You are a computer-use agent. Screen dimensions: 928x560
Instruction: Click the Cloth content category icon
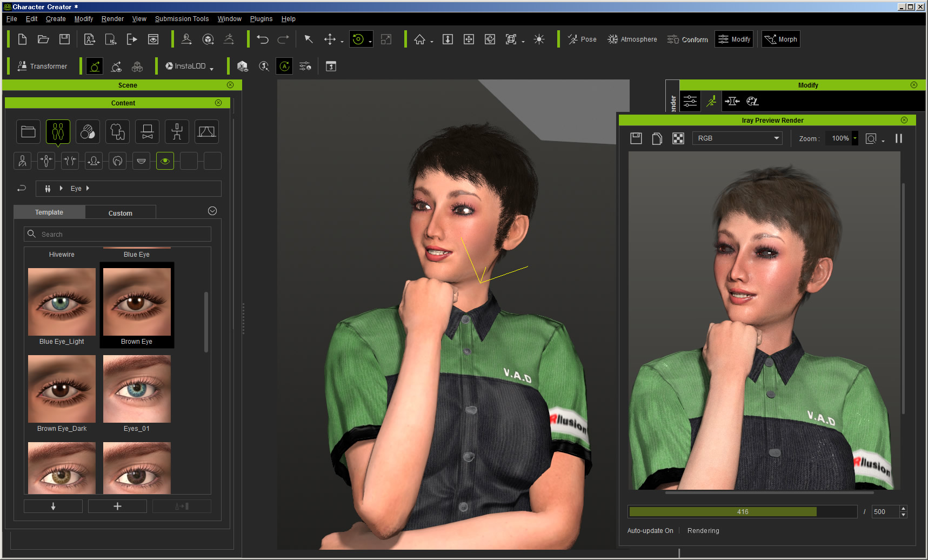point(117,131)
